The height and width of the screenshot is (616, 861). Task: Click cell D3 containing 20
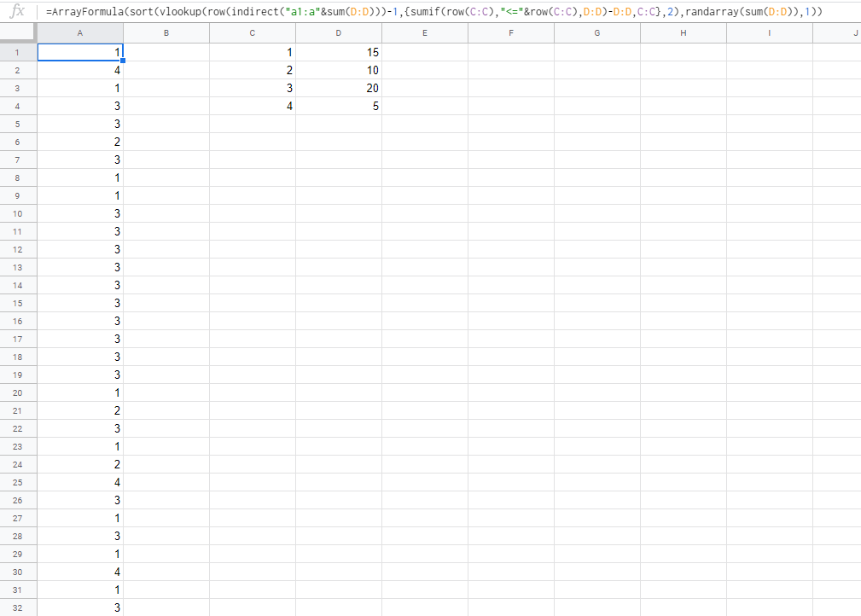click(x=339, y=88)
